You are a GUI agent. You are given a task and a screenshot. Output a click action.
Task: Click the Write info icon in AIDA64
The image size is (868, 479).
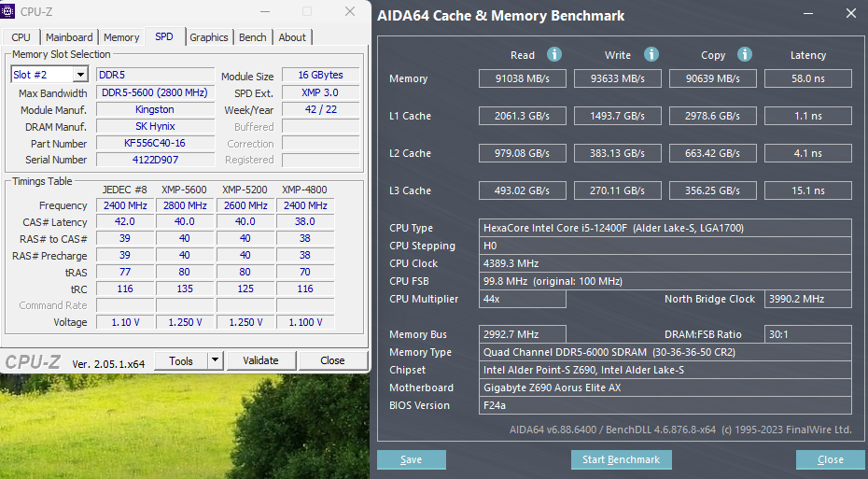(651, 54)
